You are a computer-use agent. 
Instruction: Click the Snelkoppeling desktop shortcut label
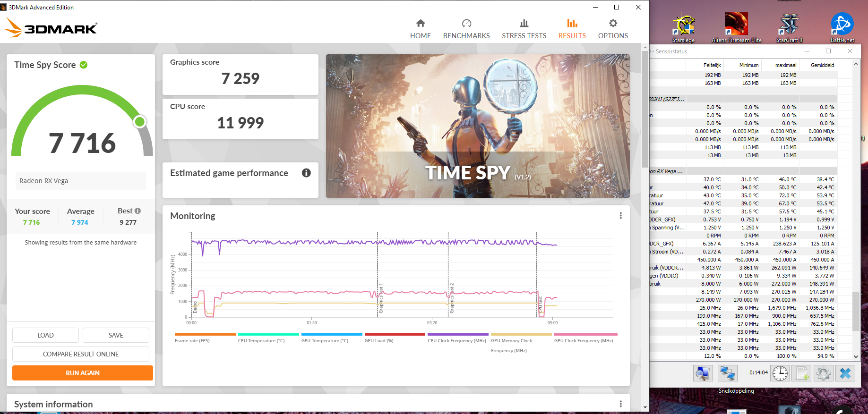(x=736, y=391)
